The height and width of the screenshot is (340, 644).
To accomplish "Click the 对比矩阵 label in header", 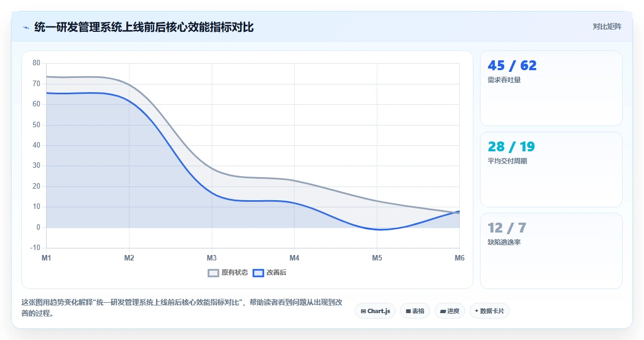I will pyautogui.click(x=607, y=27).
